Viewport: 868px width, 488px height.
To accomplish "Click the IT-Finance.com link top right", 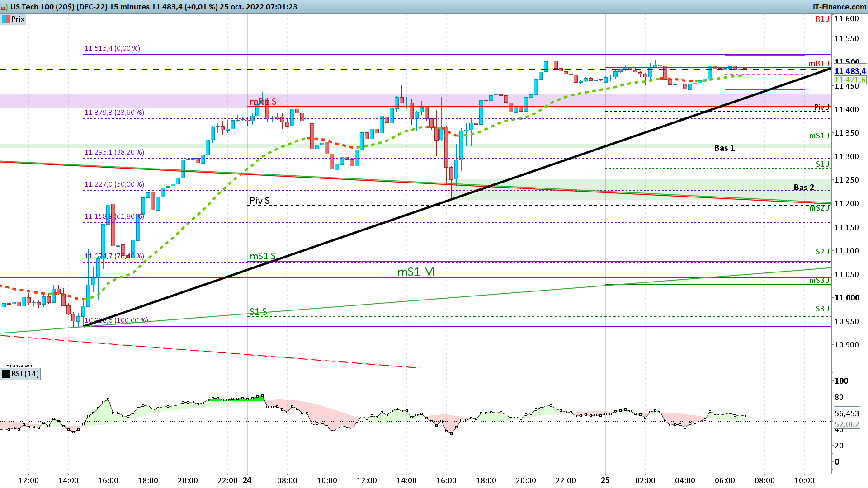I will (839, 7).
